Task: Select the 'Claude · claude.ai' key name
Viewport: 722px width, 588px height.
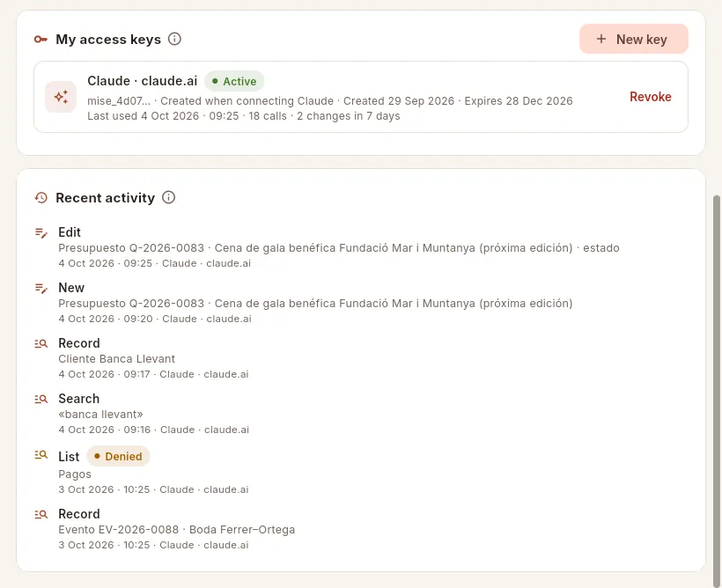Action: tap(143, 81)
